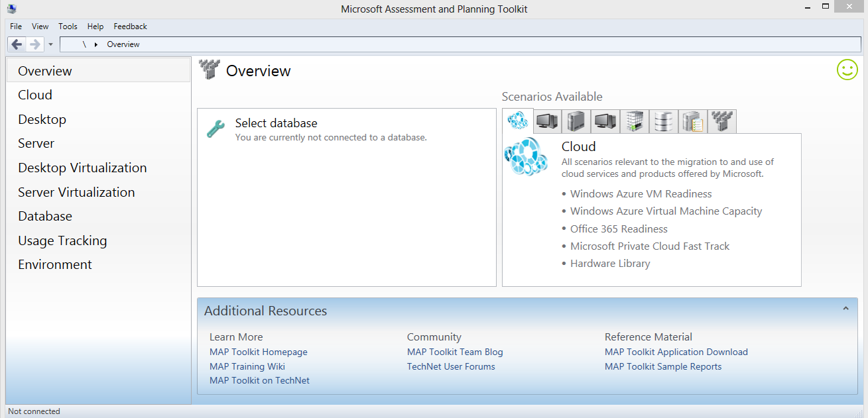The height and width of the screenshot is (418, 868).
Task: Click Windows Azure Virtual Machine Capacity
Action: click(x=666, y=211)
